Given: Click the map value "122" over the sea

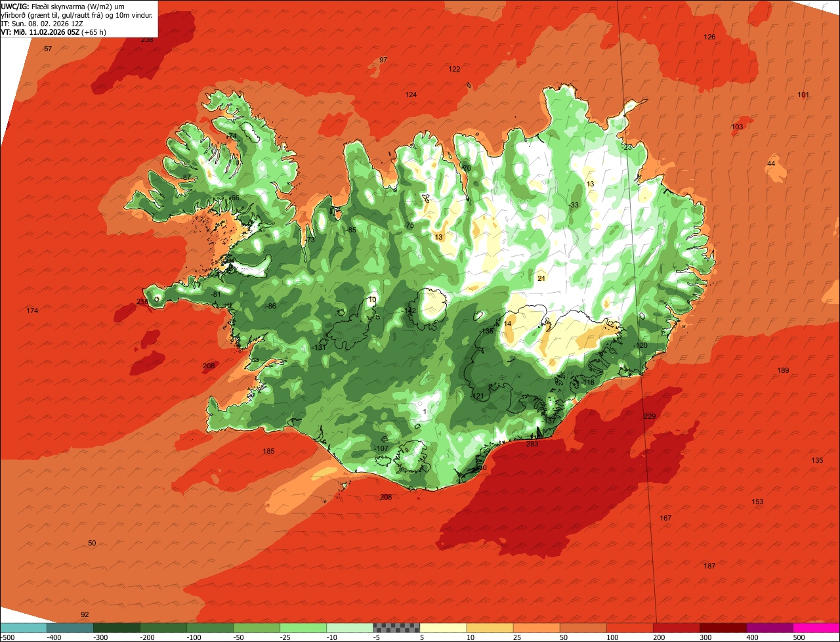Looking at the screenshot, I should [454, 70].
